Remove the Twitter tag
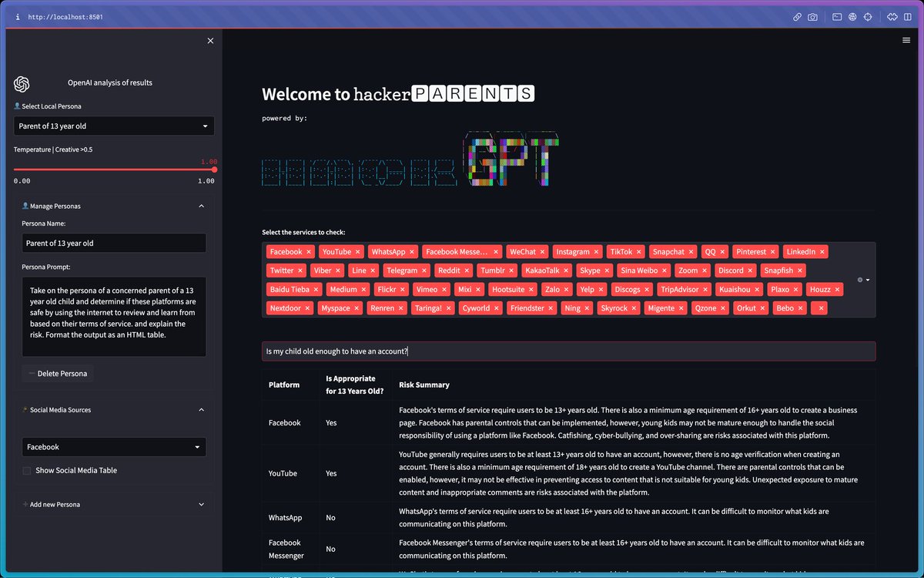This screenshot has width=924, height=578. click(x=300, y=271)
